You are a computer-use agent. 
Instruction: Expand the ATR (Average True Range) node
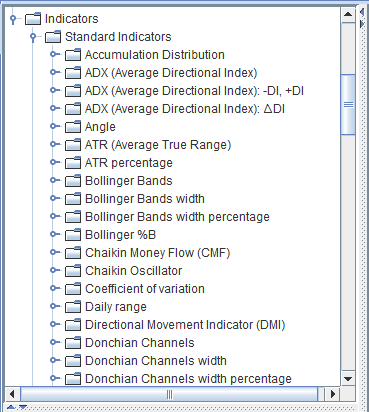point(54,144)
